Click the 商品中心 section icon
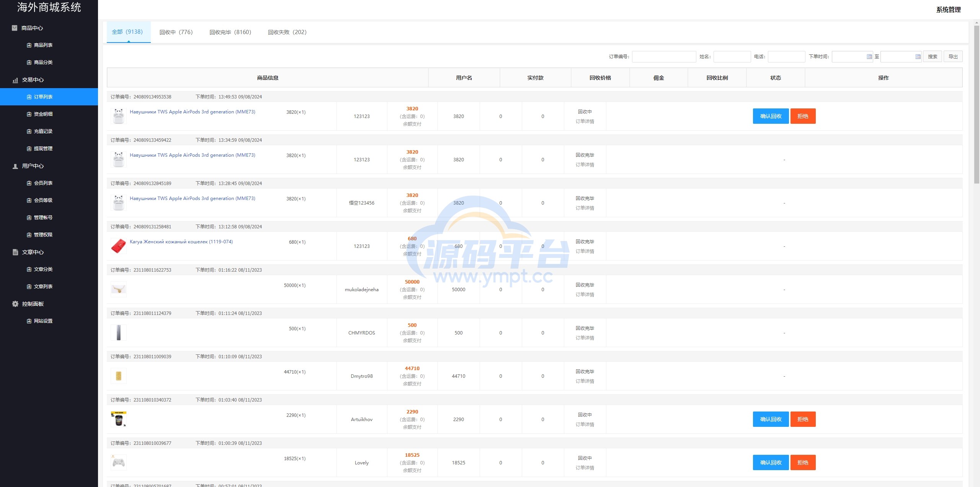 [x=15, y=28]
